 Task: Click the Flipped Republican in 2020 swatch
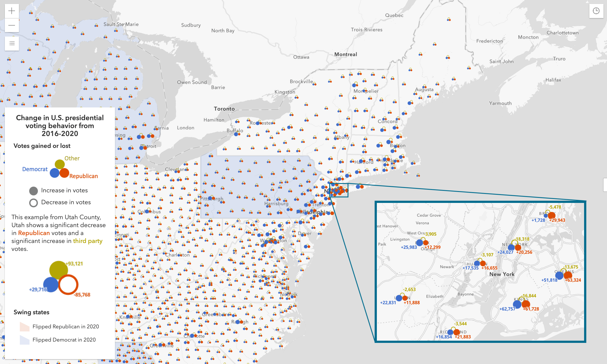[24, 327]
